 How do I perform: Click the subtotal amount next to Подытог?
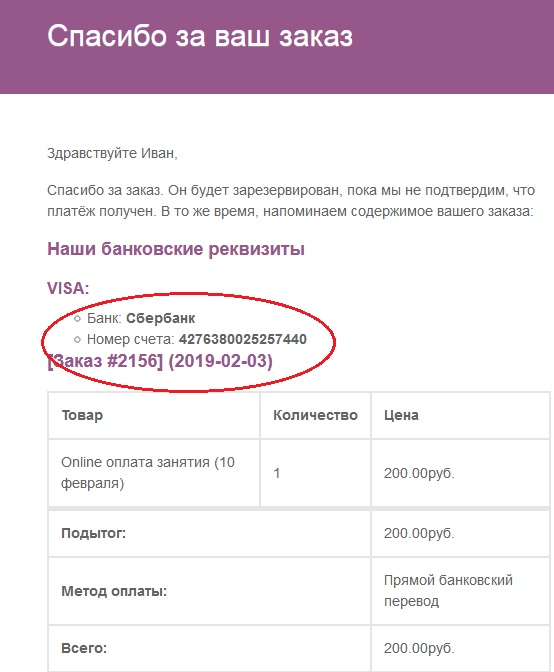click(419, 533)
